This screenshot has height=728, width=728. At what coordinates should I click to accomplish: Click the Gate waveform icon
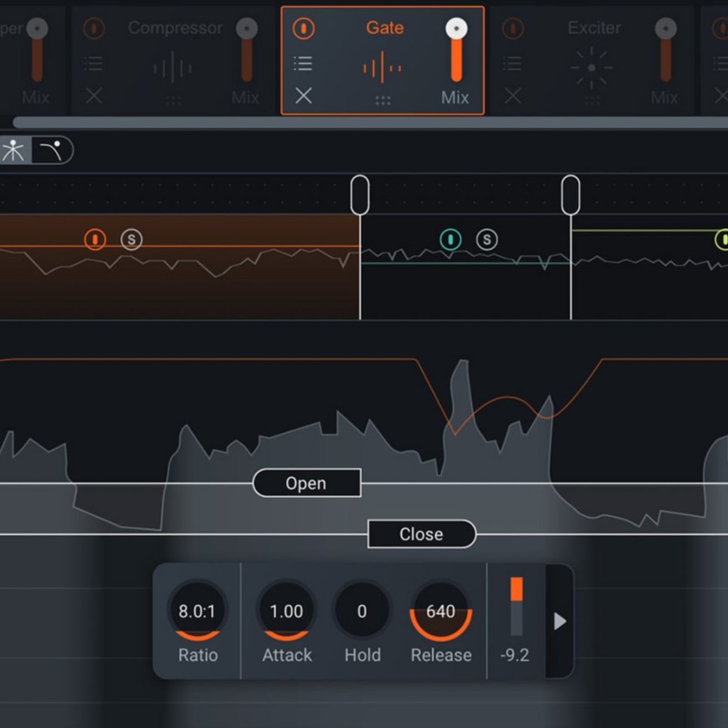click(x=384, y=66)
